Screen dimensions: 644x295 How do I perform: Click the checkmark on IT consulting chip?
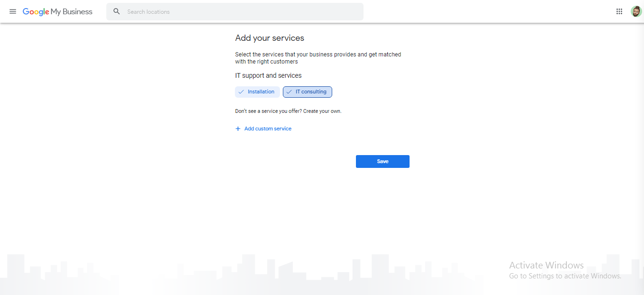click(289, 92)
